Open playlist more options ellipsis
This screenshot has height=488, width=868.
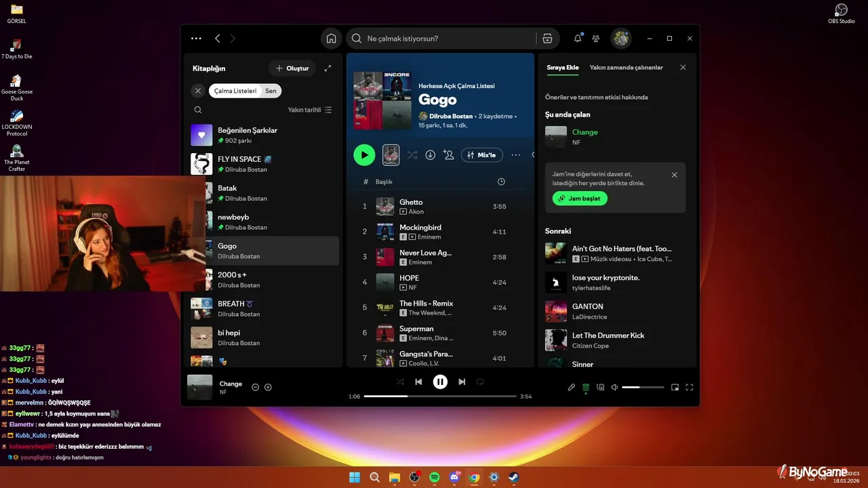[x=516, y=155]
